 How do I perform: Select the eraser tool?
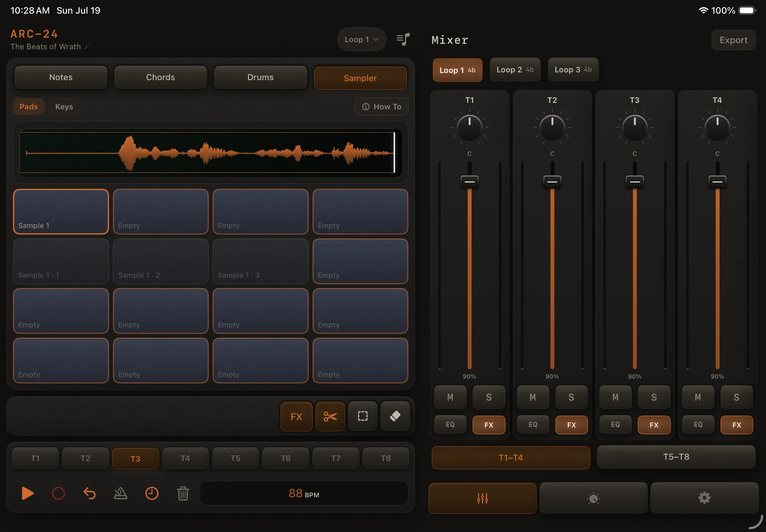click(395, 416)
